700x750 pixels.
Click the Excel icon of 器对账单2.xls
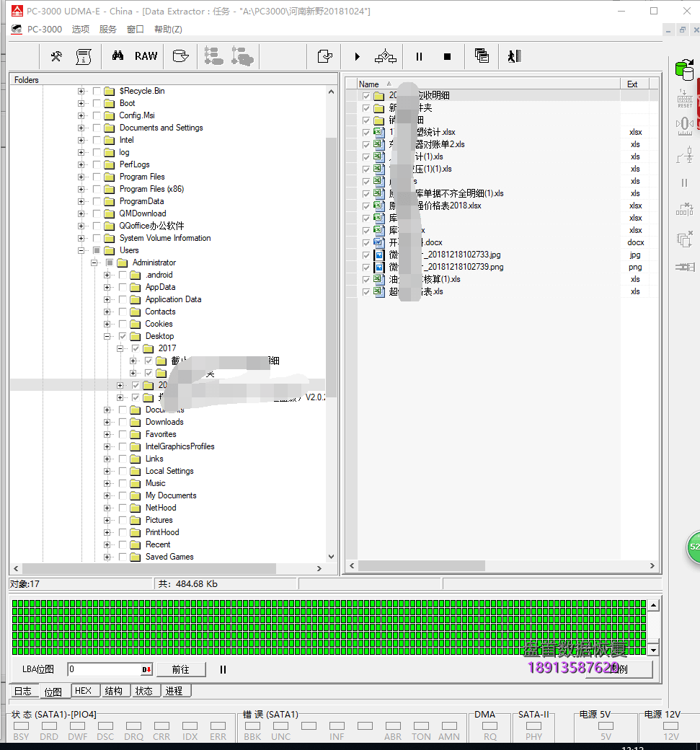tap(379, 144)
